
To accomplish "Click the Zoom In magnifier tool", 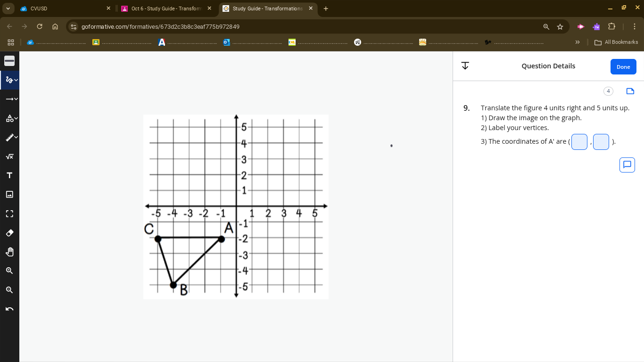I will (9, 270).
